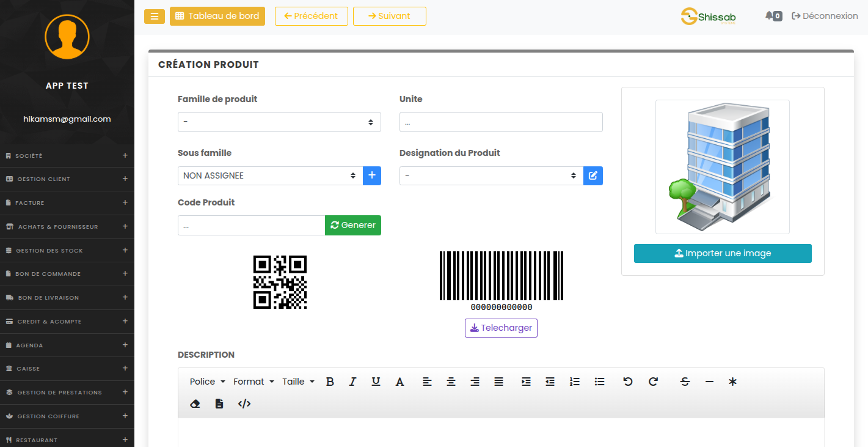
Task: Click the document page icon in editor
Action: [x=219, y=404]
